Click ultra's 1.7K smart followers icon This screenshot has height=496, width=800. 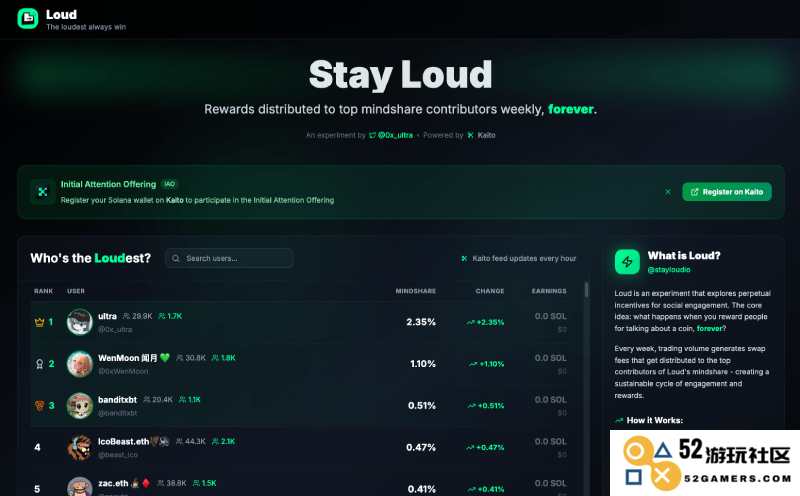point(162,316)
